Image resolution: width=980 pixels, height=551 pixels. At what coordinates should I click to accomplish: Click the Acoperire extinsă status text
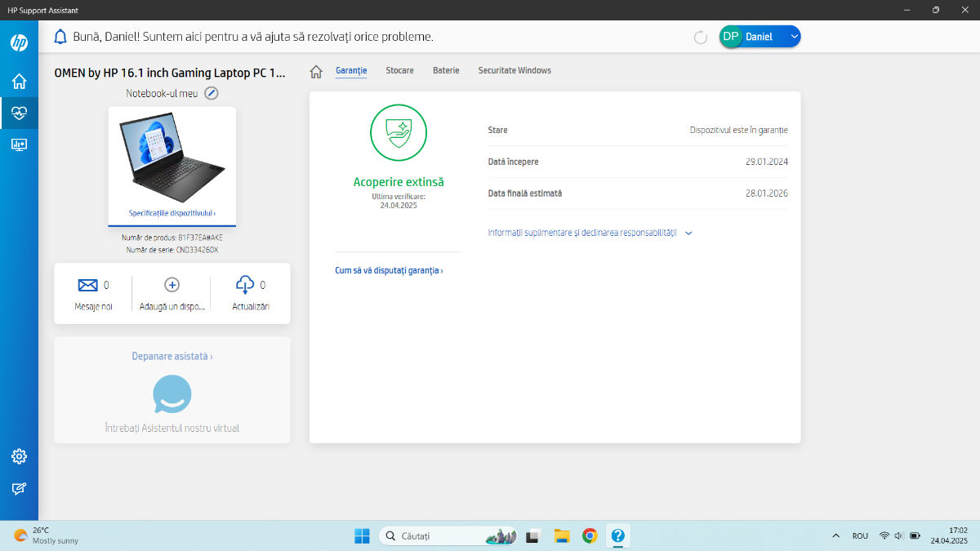click(x=399, y=182)
